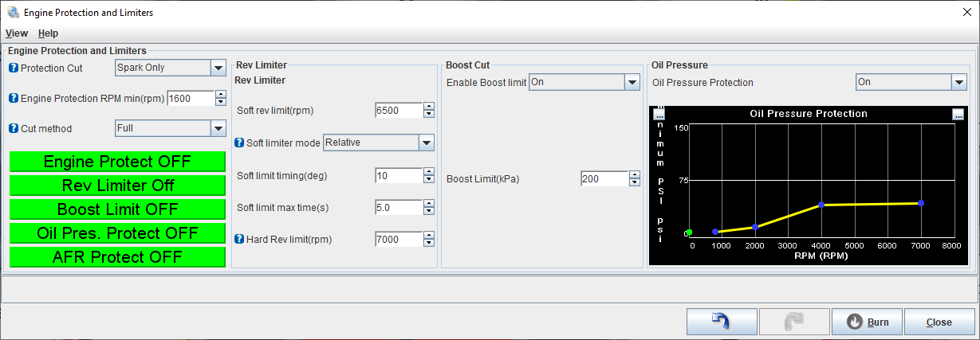
Task: Click the help icon beside Protection Cut
Action: point(14,68)
